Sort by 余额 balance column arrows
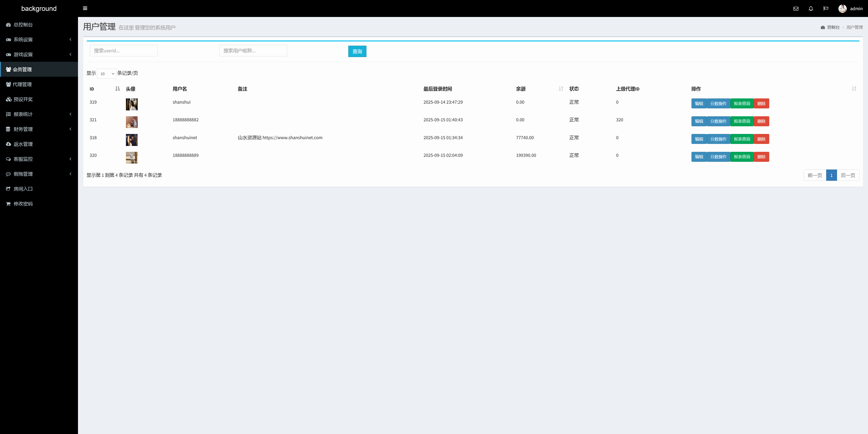 coord(561,89)
